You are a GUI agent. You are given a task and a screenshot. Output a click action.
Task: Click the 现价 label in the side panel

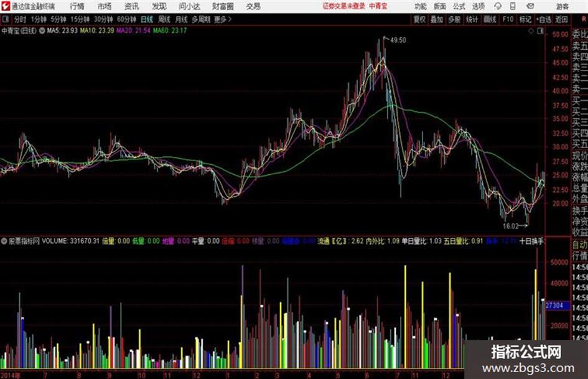[x=579, y=156]
